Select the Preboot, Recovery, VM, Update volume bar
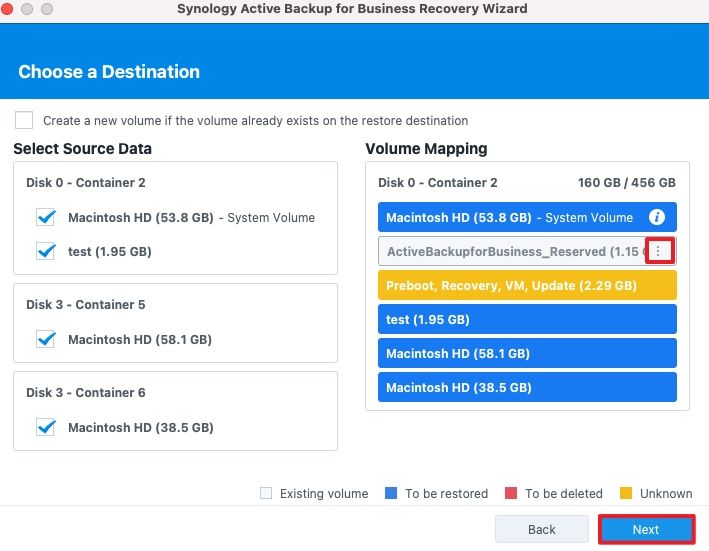Screen dimensions: 709x551 tap(527, 285)
